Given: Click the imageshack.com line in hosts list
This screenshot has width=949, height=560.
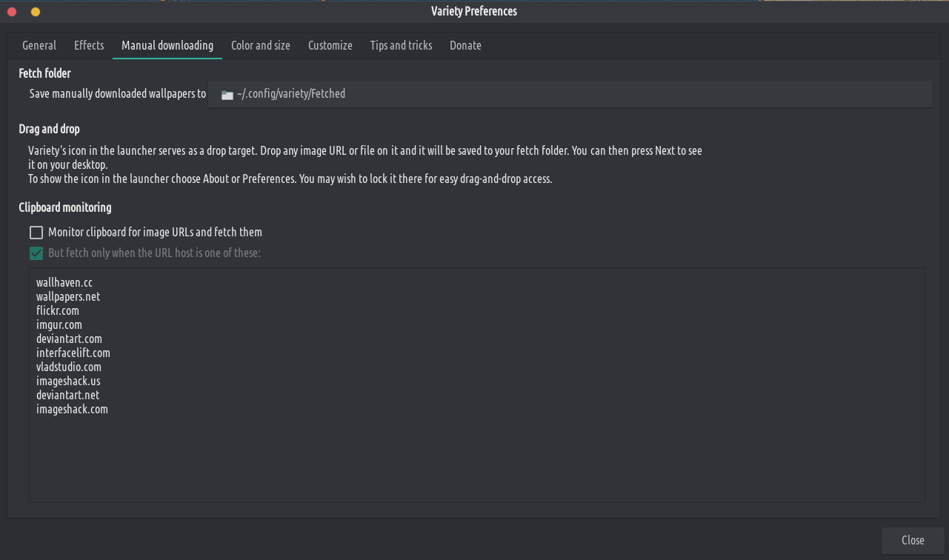Looking at the screenshot, I should tap(72, 410).
